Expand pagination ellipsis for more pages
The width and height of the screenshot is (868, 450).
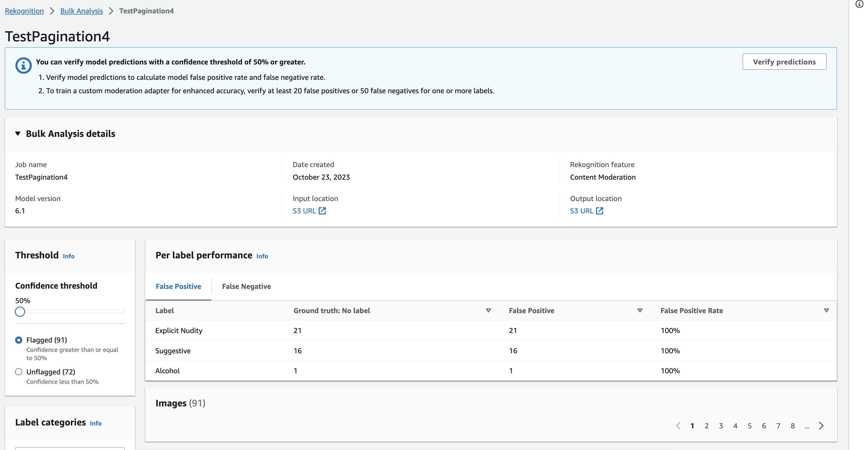click(807, 426)
